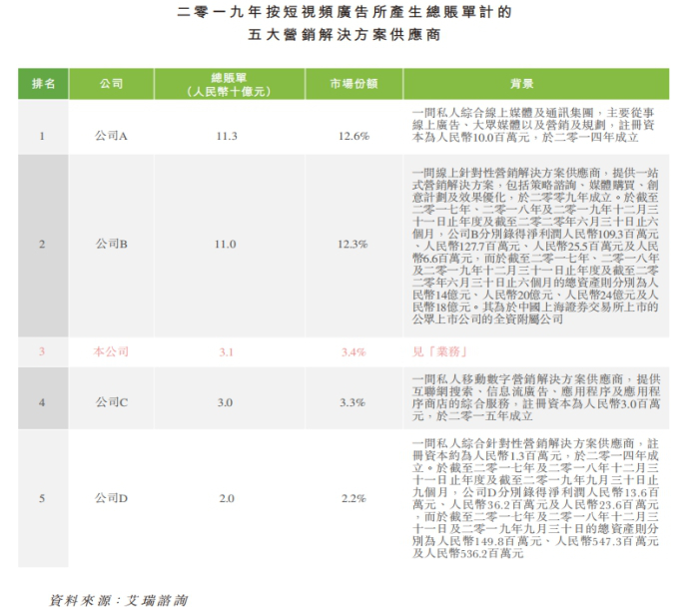691x616 pixels.
Task: Select rank cell 5
Action: click(x=42, y=498)
